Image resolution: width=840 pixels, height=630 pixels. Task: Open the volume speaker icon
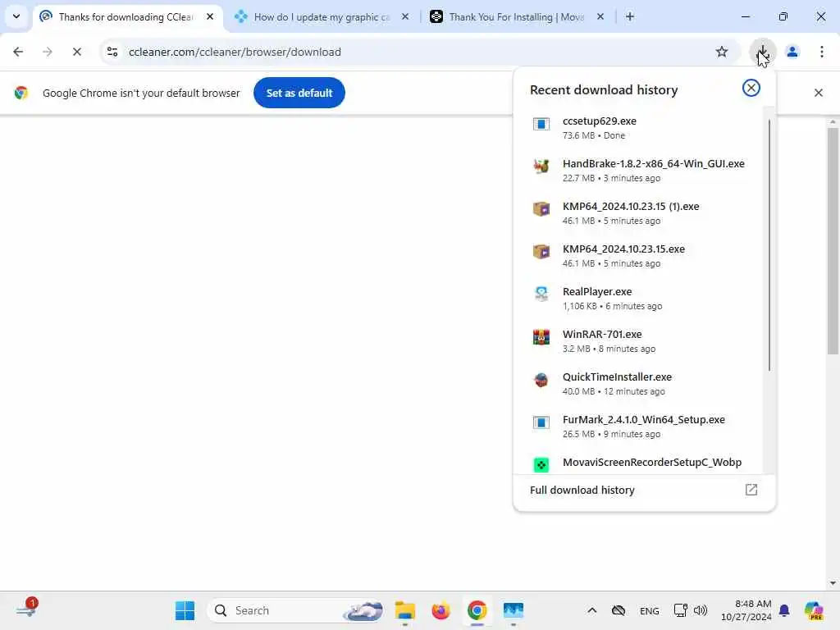click(701, 610)
